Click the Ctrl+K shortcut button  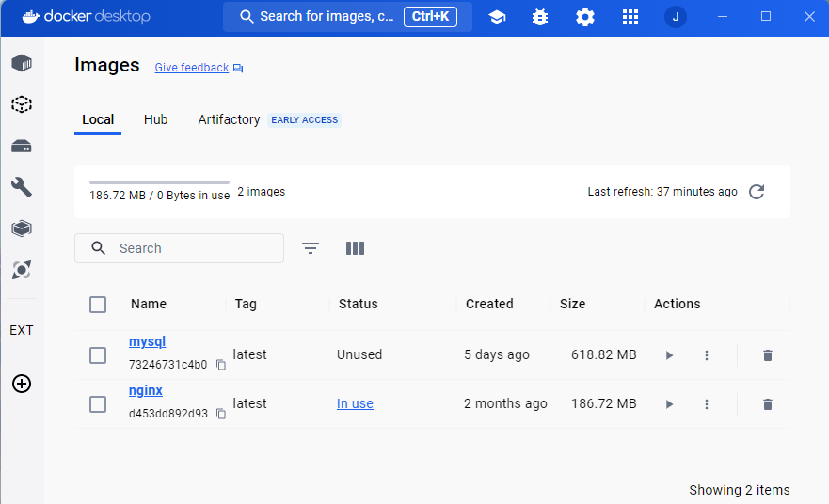coord(430,16)
